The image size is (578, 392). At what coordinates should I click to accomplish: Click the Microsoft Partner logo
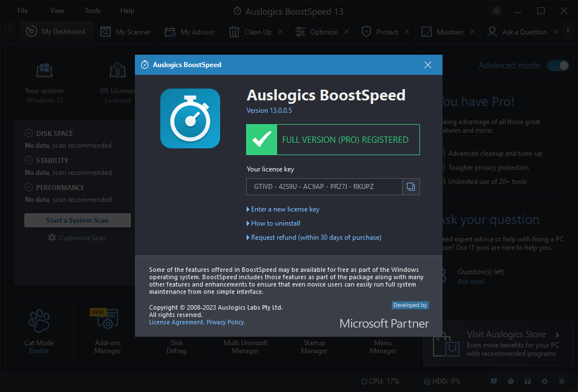(x=384, y=324)
